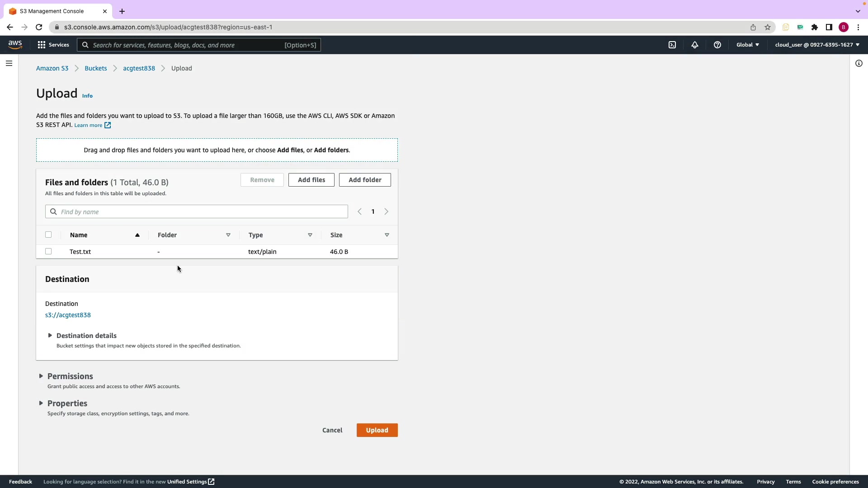Go to Buckets breadcrumb link
The height and width of the screenshot is (488, 868).
96,68
